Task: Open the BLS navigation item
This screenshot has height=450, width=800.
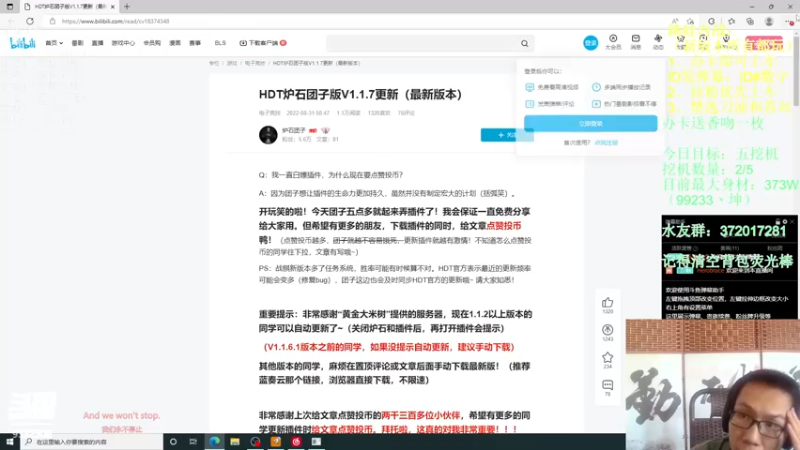Action: click(x=220, y=43)
